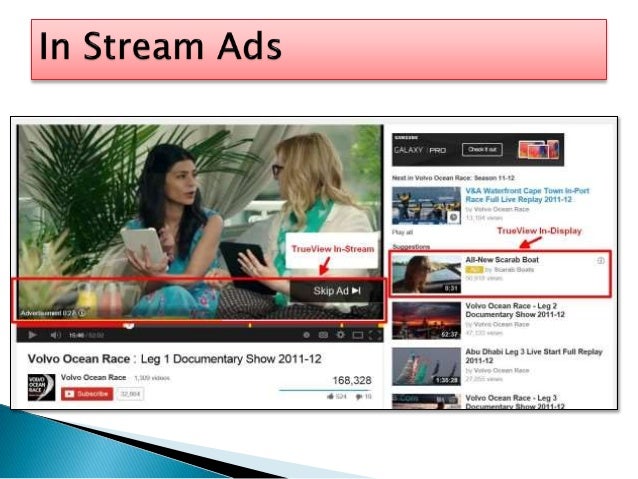The height and width of the screenshot is (479, 638).
Task: Open the player settings gear
Action: [x=341, y=335]
